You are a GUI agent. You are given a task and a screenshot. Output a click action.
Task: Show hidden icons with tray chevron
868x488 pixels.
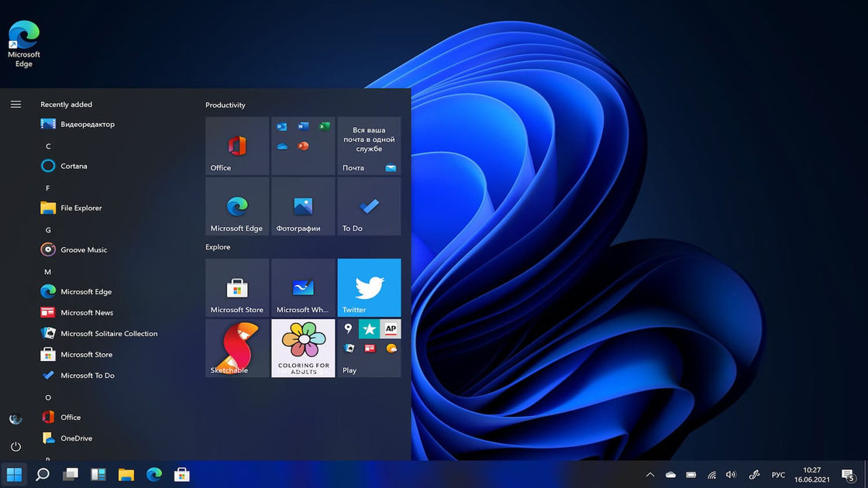pos(649,475)
